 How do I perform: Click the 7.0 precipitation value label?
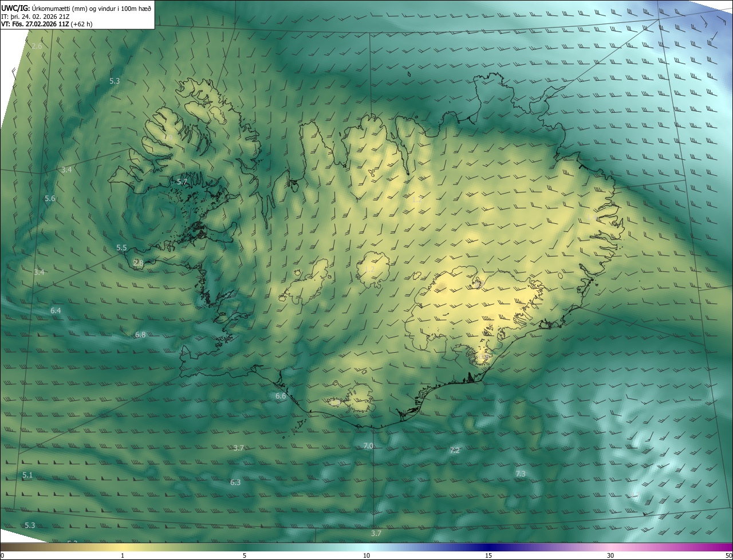coord(368,445)
